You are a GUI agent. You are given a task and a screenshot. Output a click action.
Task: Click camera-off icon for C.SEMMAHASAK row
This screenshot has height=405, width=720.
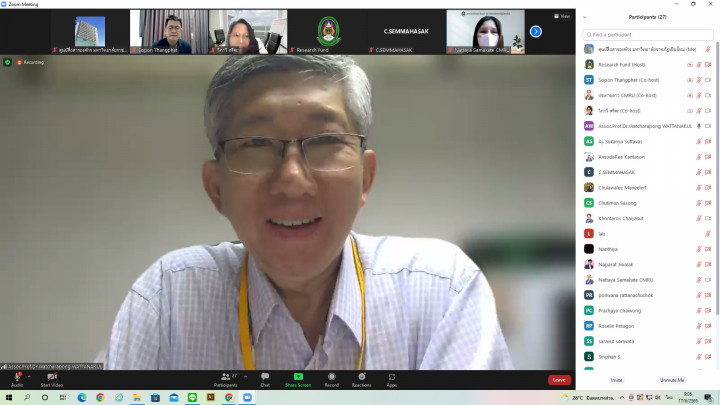coord(708,172)
